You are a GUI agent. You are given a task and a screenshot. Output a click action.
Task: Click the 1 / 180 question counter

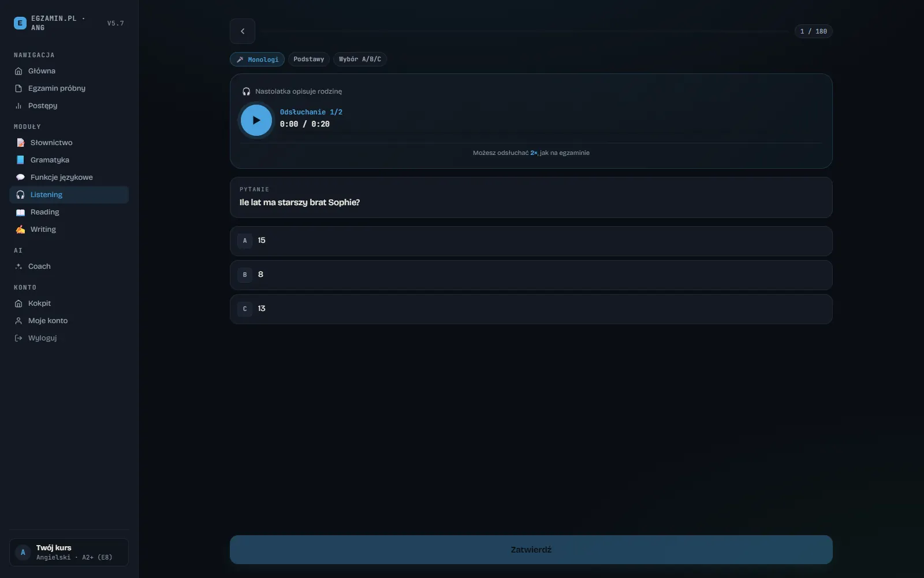814,31
